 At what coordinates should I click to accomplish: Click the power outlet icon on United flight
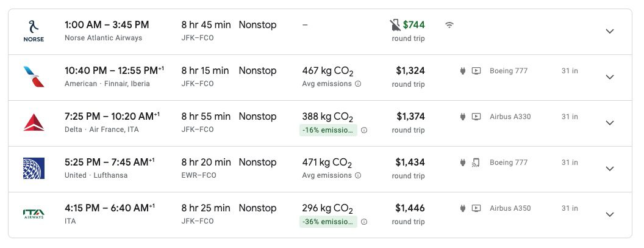tap(463, 162)
